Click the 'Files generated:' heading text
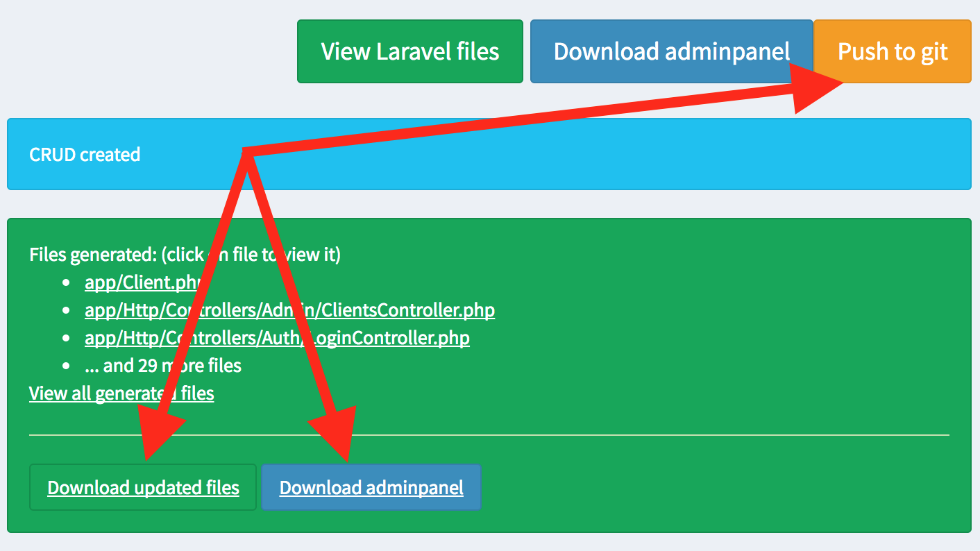Viewport: 980px width, 551px height. click(x=93, y=255)
